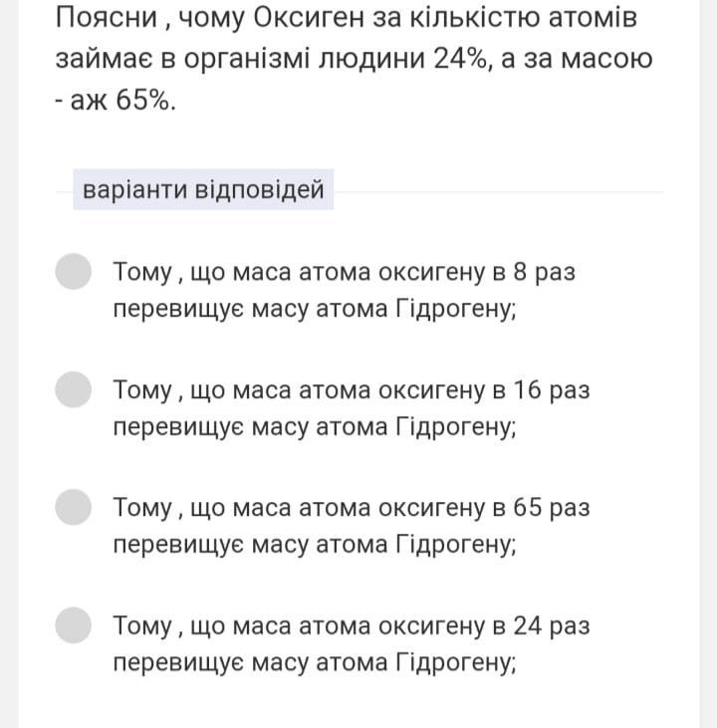Click the number "8" in first answer
The width and height of the screenshot is (717, 728).
pyautogui.click(x=520, y=272)
